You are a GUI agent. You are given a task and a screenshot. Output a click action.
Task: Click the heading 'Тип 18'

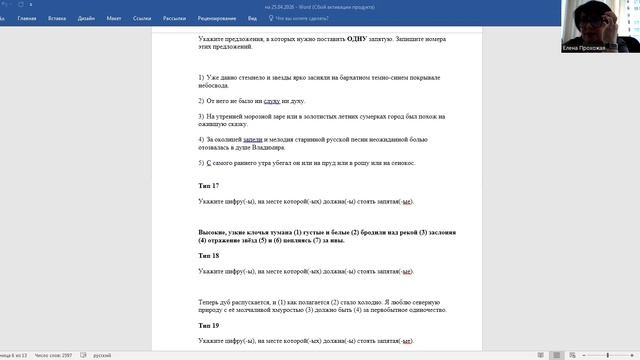click(x=209, y=256)
